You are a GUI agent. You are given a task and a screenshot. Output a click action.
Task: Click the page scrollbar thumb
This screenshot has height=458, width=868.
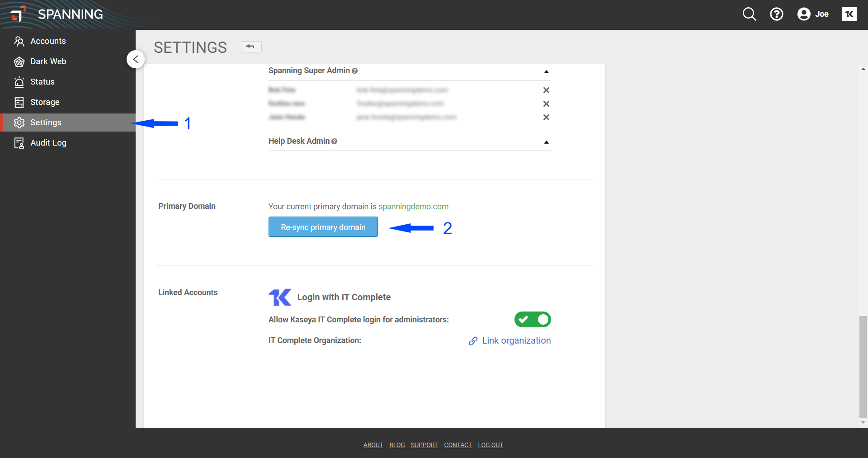863,367
